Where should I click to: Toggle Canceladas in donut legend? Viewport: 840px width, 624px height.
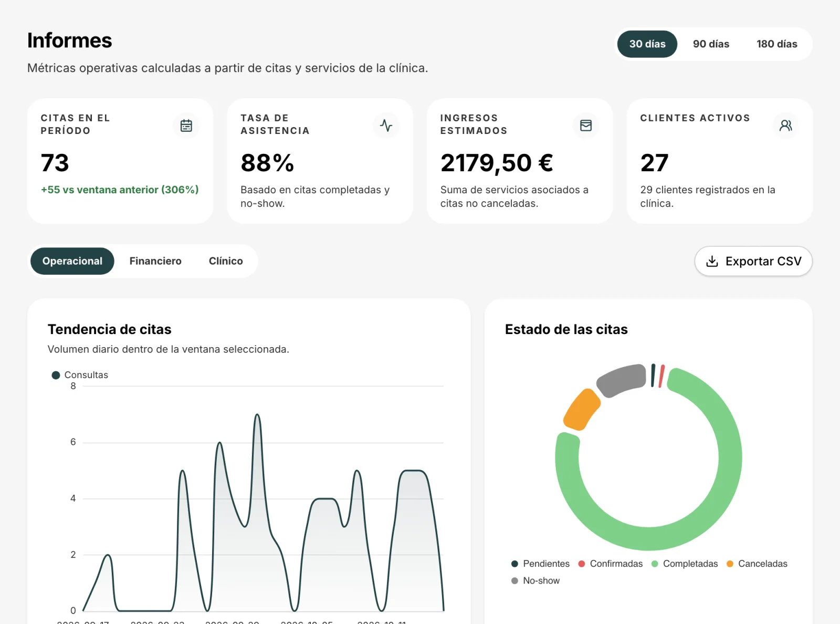click(x=757, y=564)
